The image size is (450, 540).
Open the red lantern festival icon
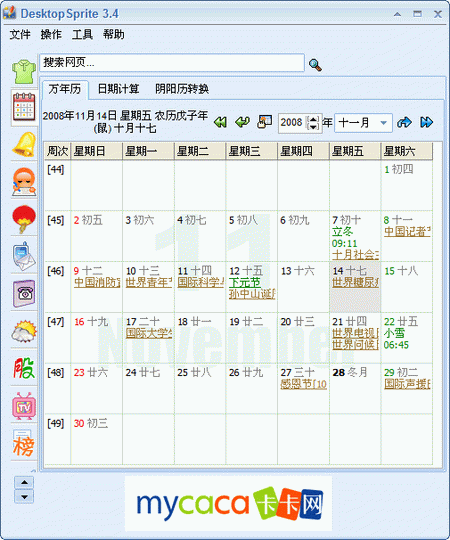coord(24,219)
